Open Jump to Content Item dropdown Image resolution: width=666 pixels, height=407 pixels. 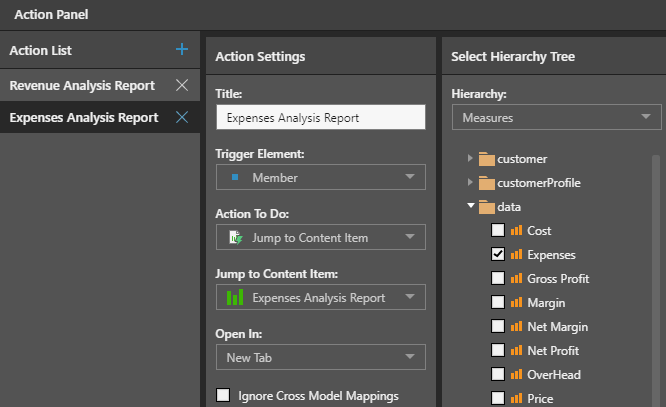point(321,297)
